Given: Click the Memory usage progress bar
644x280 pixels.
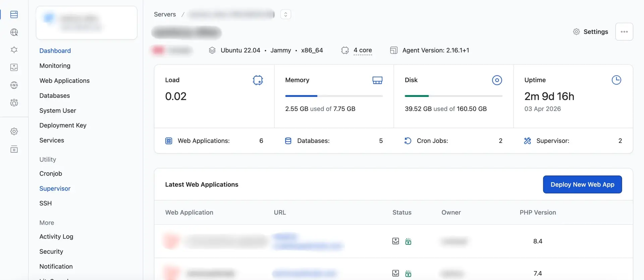Looking at the screenshot, I should [x=334, y=96].
